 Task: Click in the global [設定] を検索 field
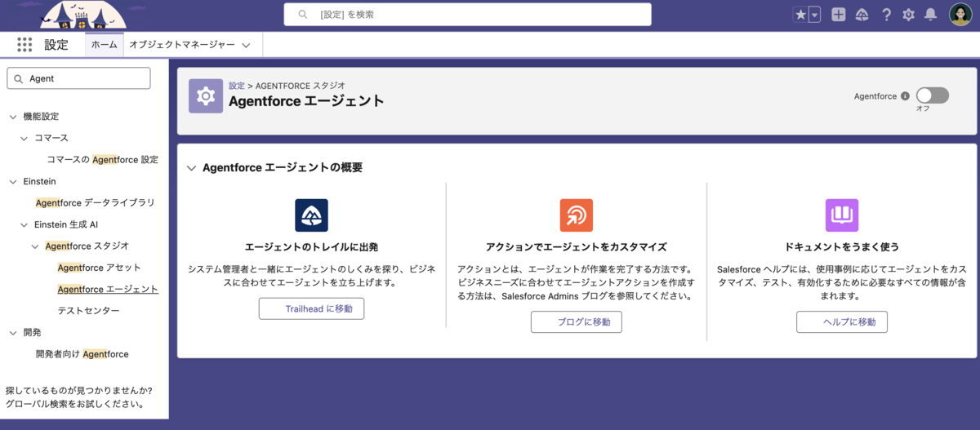tap(468, 15)
